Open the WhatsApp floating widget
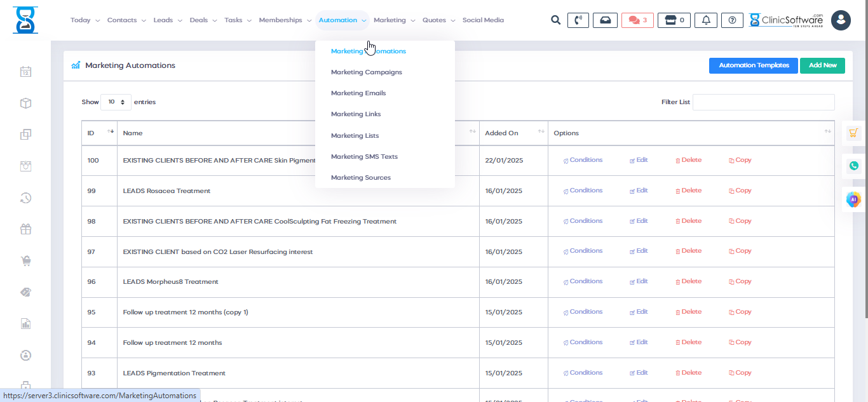This screenshot has height=402, width=868. pos(854,165)
